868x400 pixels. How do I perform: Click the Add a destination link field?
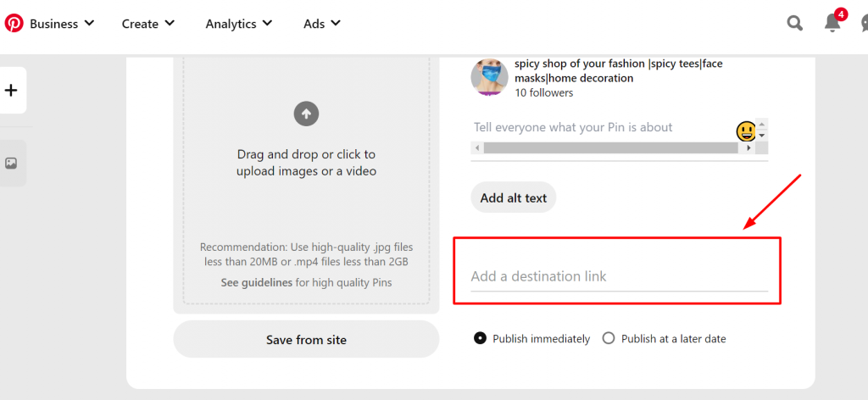(x=619, y=277)
